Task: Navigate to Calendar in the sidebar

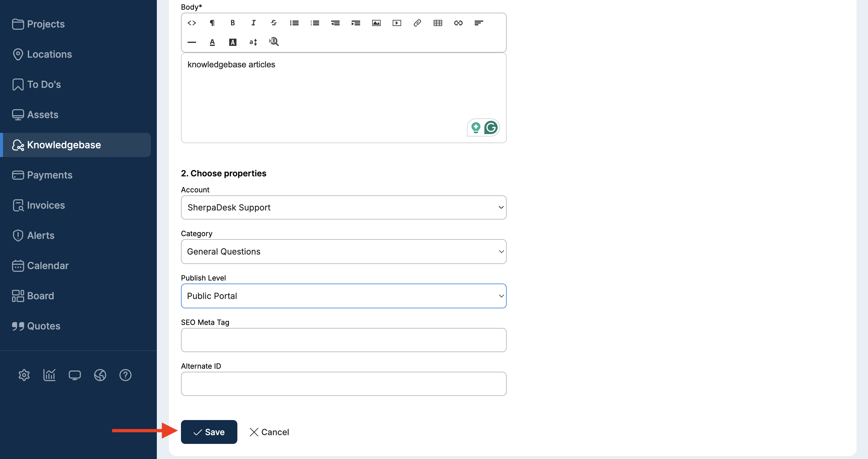Action: (x=48, y=265)
